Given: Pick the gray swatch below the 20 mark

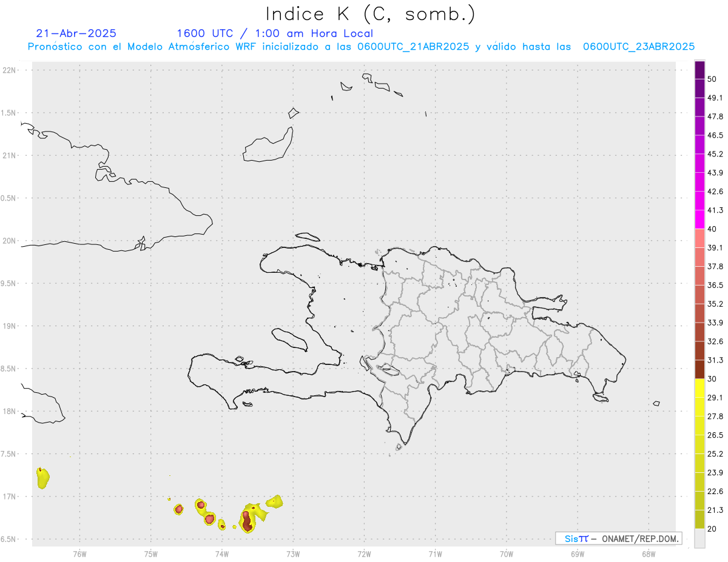Looking at the screenshot, I should click(699, 538).
